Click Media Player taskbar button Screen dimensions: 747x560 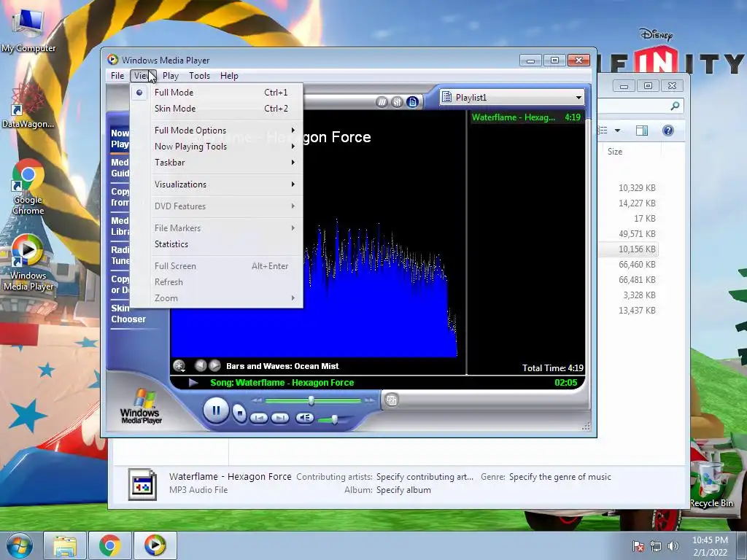(x=155, y=545)
